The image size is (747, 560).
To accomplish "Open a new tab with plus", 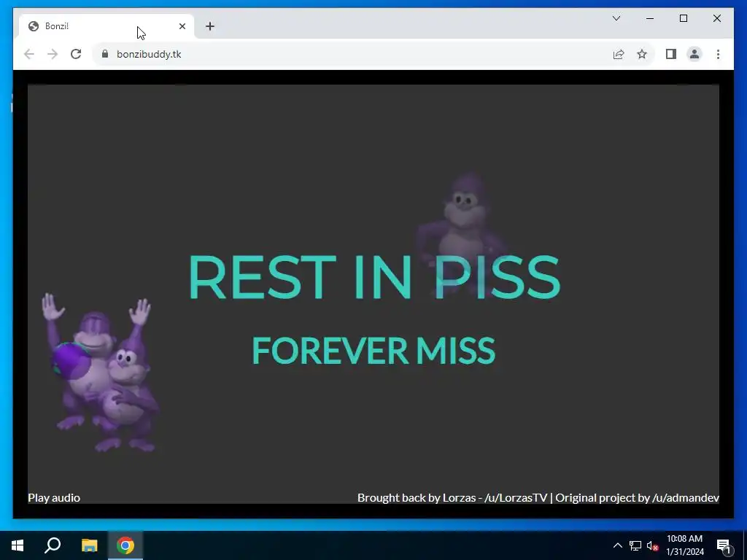I will (x=210, y=26).
